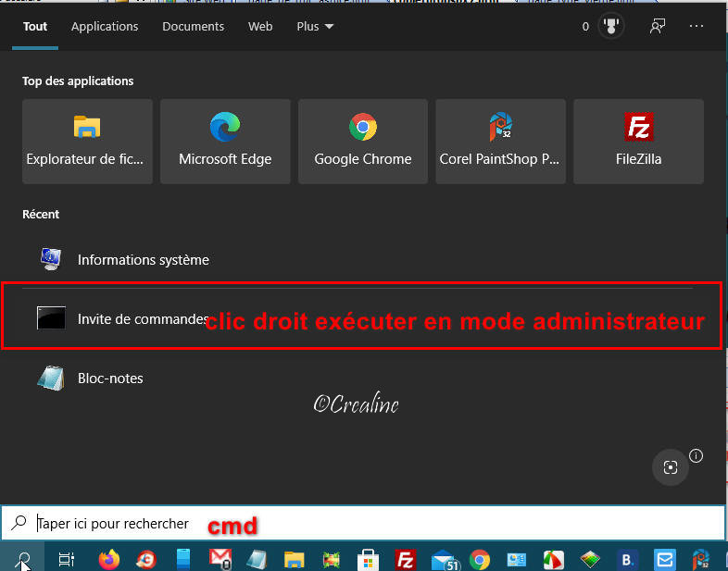Switch to the Applications tab
The image size is (728, 571).
pyautogui.click(x=105, y=27)
